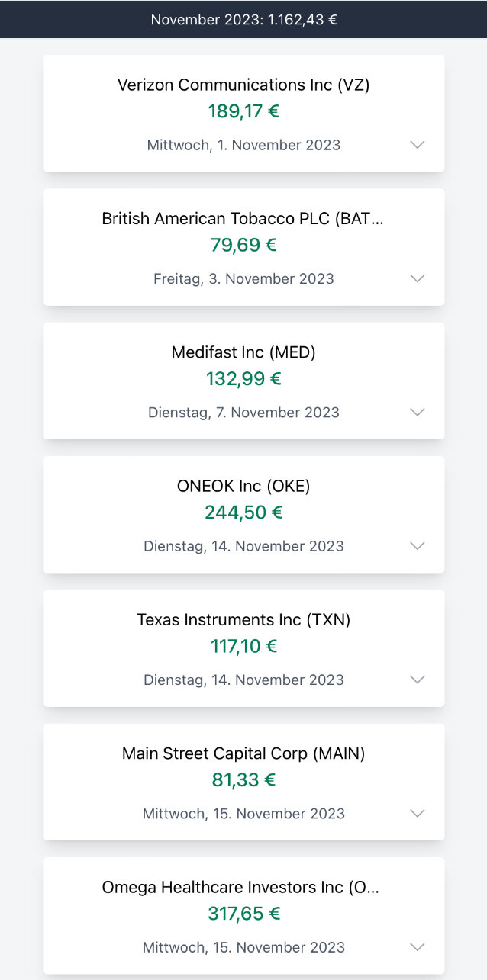Click the November 2023 total header
Image resolution: width=487 pixels, height=980 pixels.
click(x=243, y=20)
